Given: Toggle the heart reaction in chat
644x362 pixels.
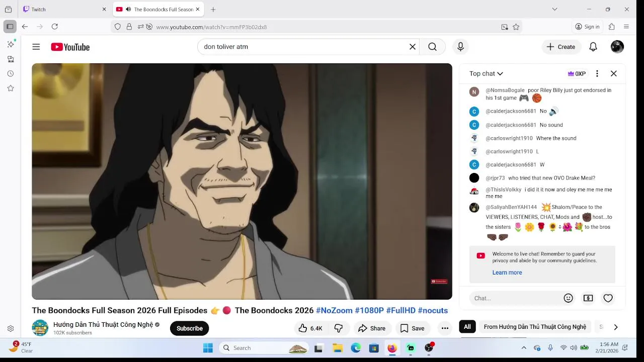Looking at the screenshot, I should tap(608, 298).
